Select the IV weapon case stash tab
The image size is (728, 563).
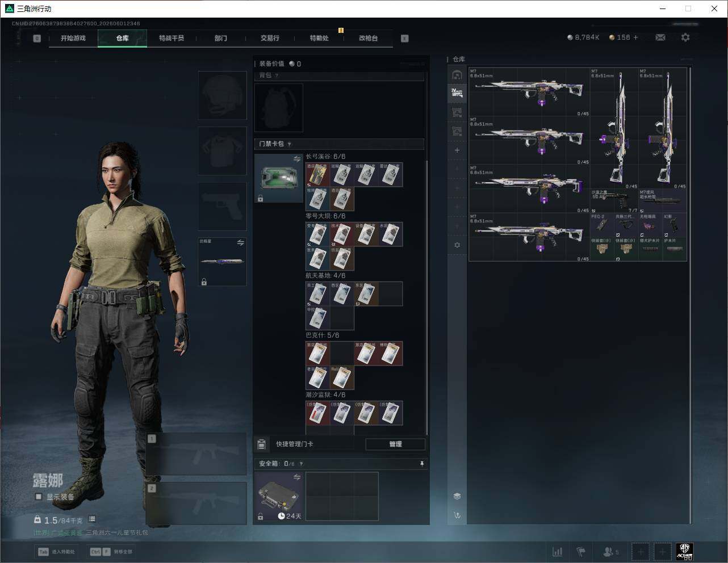click(457, 93)
